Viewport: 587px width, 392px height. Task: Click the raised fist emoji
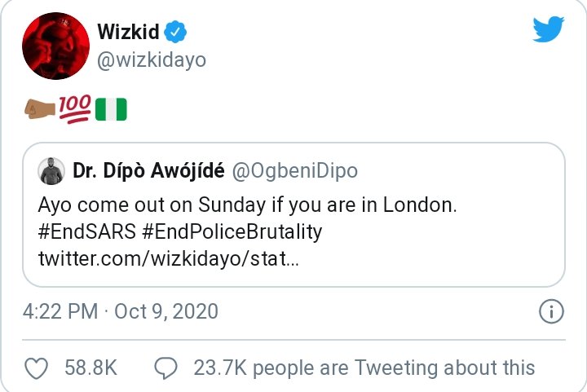coord(41,109)
